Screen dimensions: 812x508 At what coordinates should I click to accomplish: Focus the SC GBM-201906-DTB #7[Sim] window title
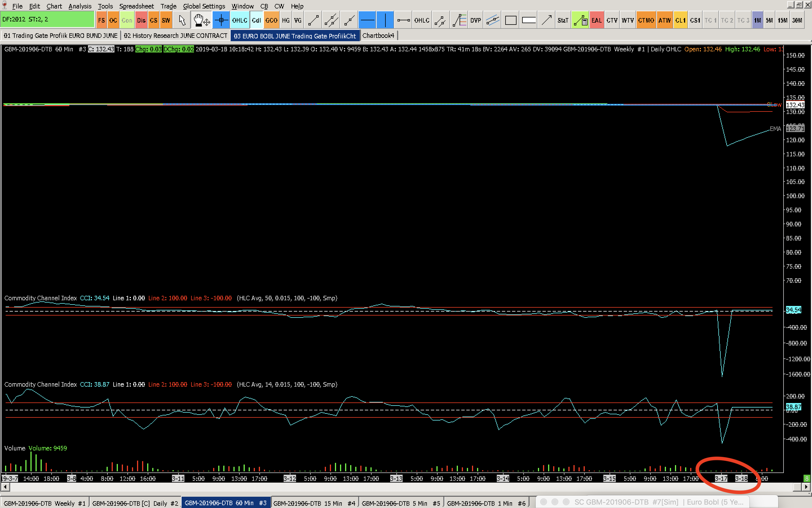coord(659,502)
